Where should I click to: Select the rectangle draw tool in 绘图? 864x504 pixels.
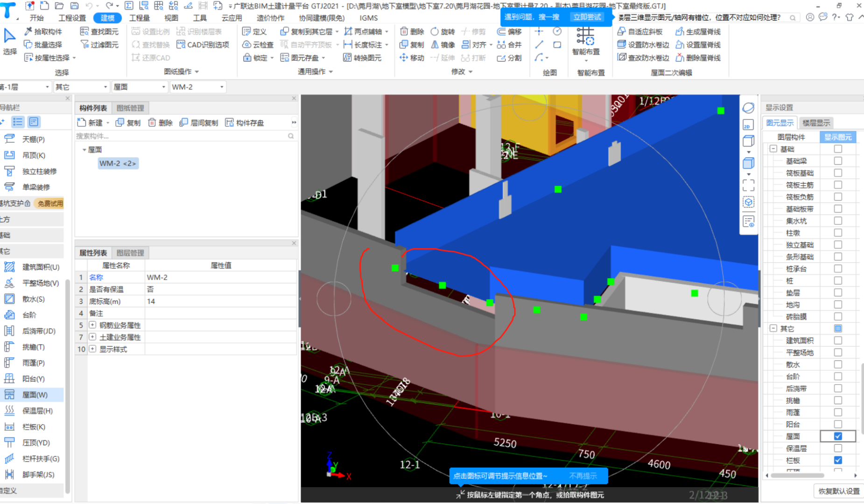557,44
